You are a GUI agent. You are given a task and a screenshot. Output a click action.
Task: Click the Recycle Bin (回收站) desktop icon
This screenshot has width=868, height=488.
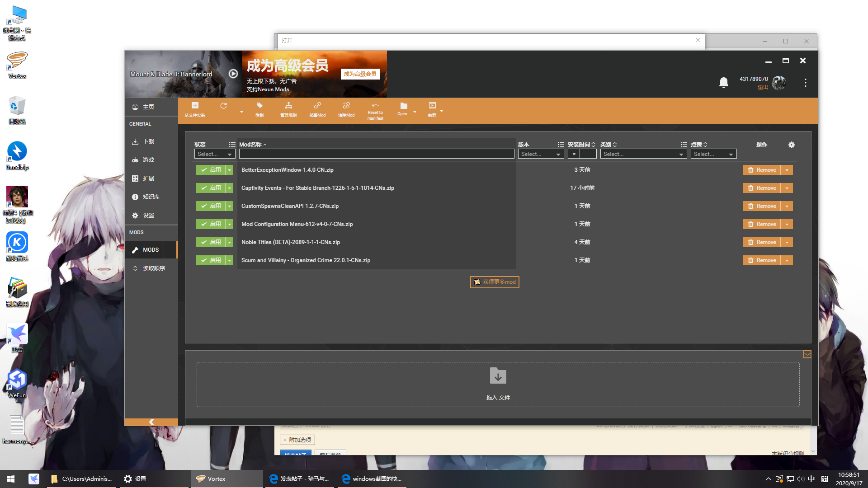tap(17, 110)
